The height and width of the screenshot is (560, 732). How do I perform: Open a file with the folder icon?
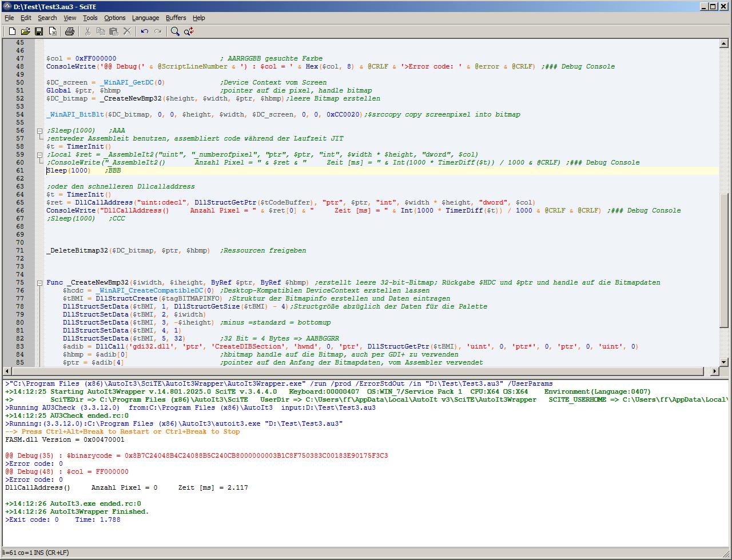pos(25,31)
